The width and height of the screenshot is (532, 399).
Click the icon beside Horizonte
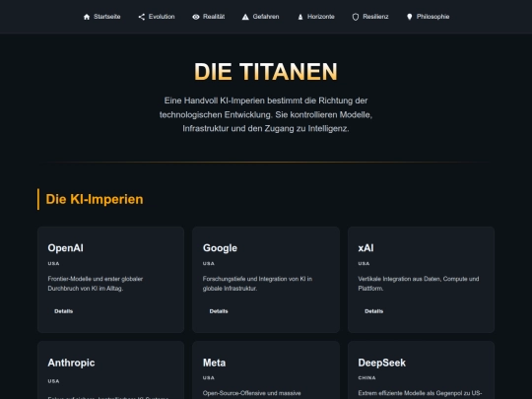click(x=300, y=17)
